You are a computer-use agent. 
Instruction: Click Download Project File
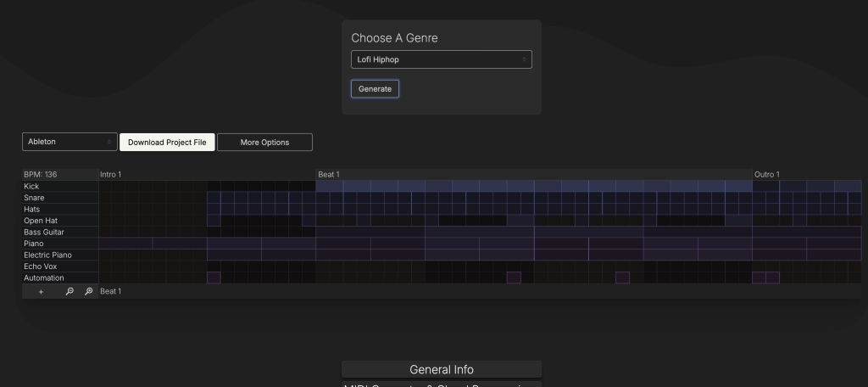(167, 143)
